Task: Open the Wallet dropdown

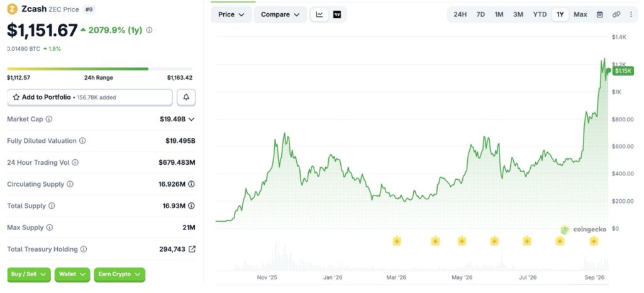Action: [x=72, y=275]
